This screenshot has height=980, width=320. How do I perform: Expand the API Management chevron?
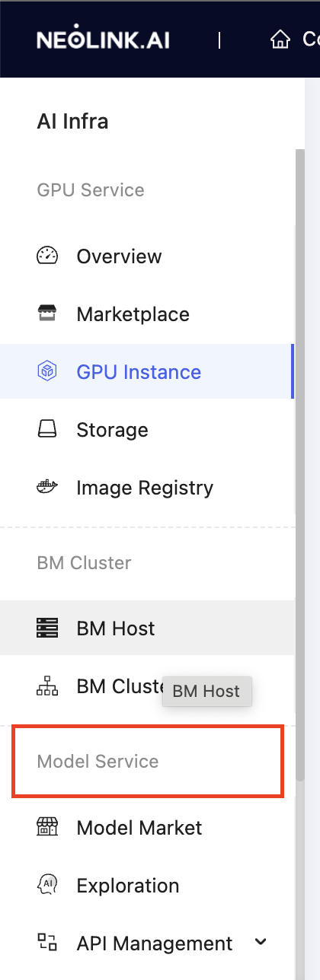(x=261, y=942)
